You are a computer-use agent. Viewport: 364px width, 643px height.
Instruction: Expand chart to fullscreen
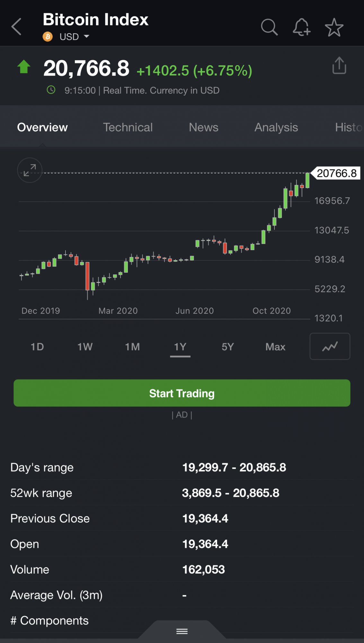click(x=30, y=170)
